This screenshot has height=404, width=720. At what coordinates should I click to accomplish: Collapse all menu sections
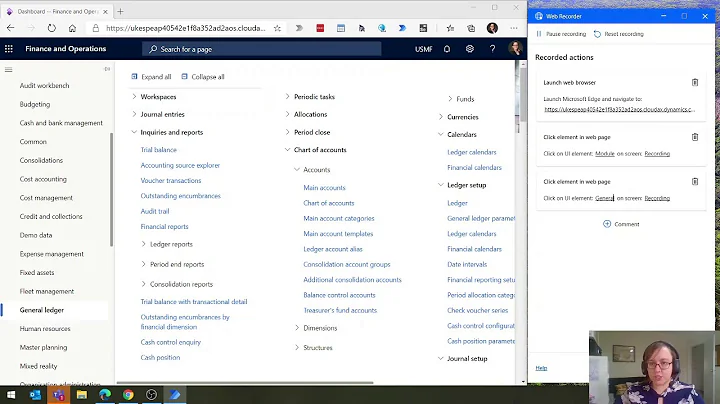pos(202,77)
